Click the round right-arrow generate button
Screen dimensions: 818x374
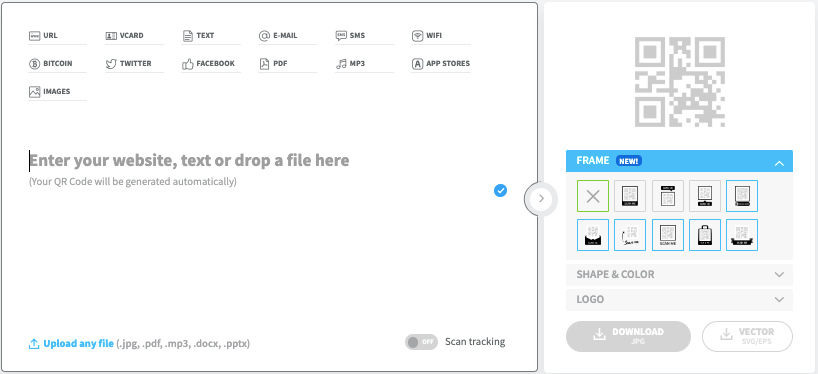(x=541, y=198)
